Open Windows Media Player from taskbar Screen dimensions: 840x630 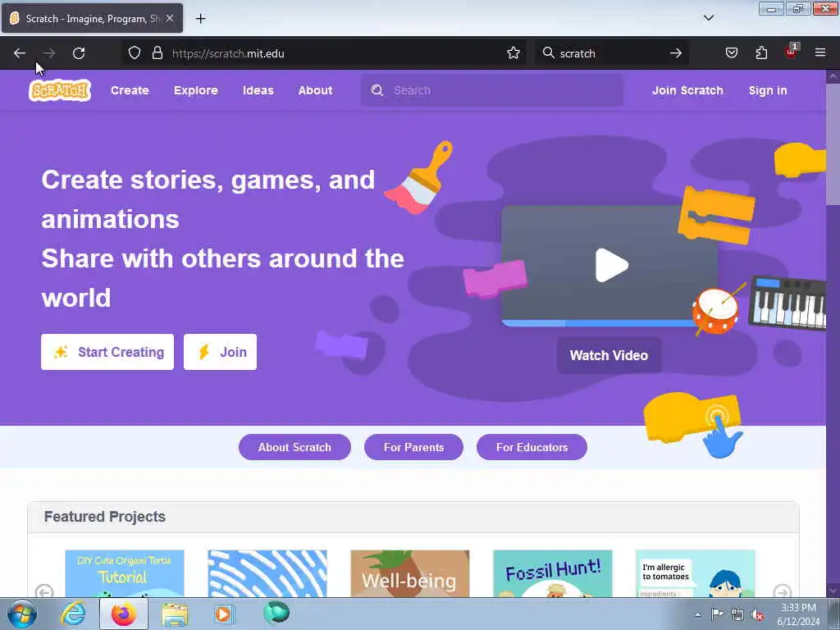(224, 614)
